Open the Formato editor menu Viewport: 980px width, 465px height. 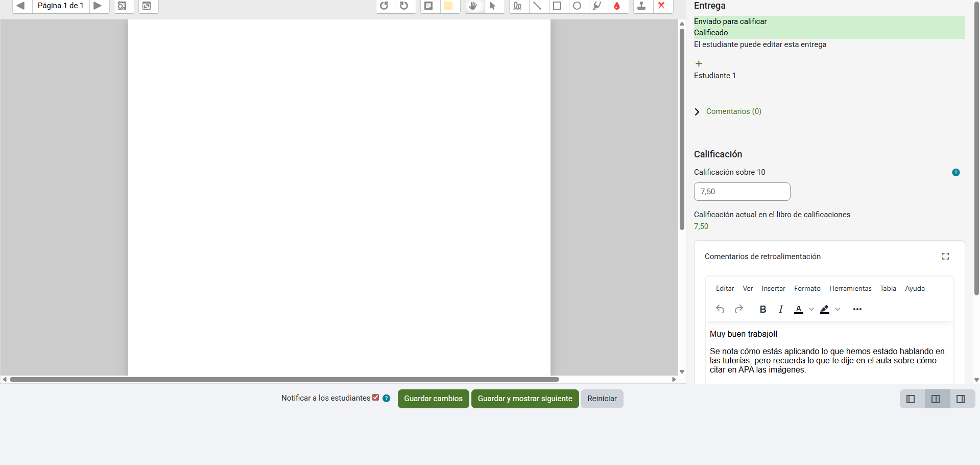coord(807,288)
